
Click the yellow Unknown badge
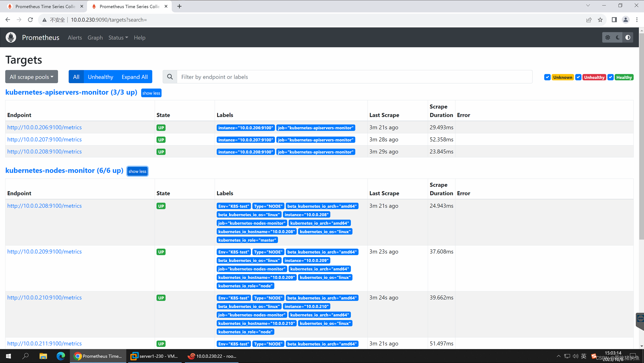[x=562, y=77]
